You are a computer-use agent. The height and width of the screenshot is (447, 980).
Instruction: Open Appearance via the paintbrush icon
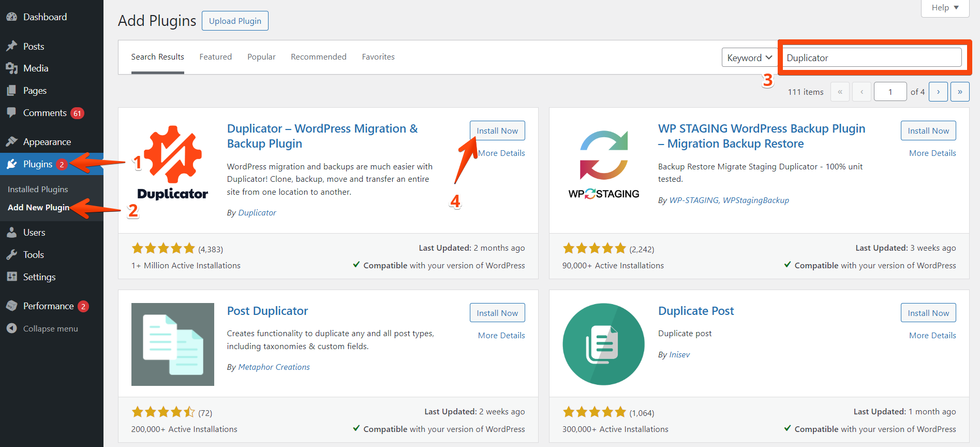coord(12,142)
